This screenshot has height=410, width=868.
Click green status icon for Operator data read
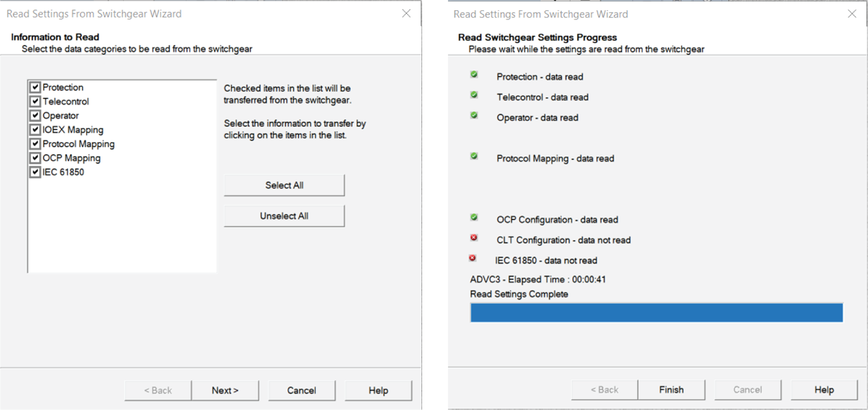click(x=474, y=116)
